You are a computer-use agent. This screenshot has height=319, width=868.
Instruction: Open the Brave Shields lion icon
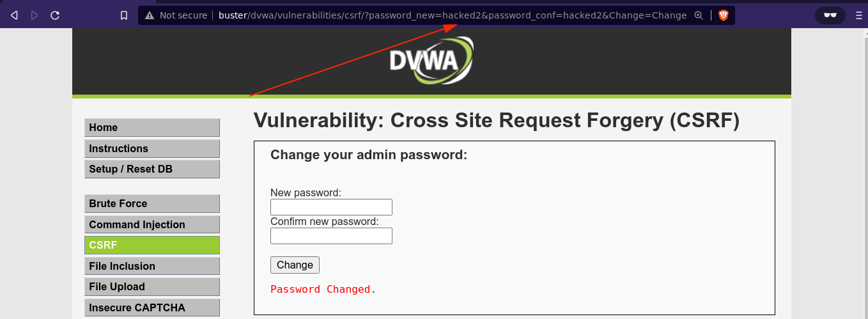point(723,15)
